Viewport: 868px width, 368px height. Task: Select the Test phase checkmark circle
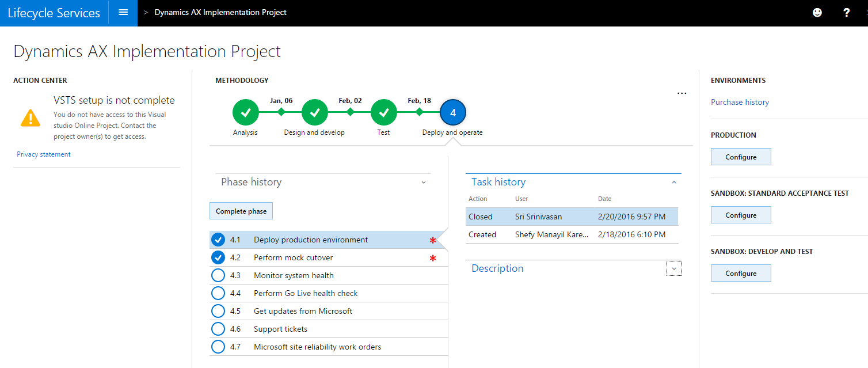pos(384,113)
